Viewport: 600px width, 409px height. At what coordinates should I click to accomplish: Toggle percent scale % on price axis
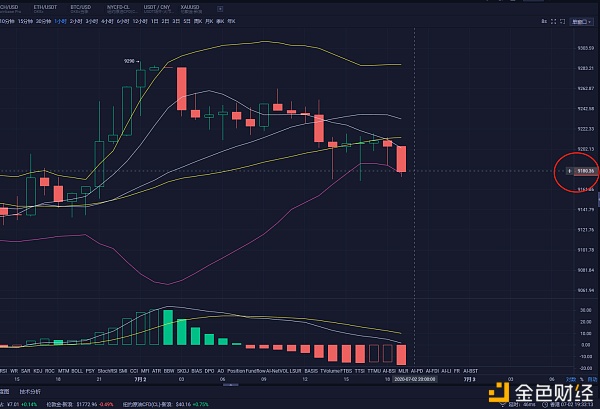tap(582, 379)
